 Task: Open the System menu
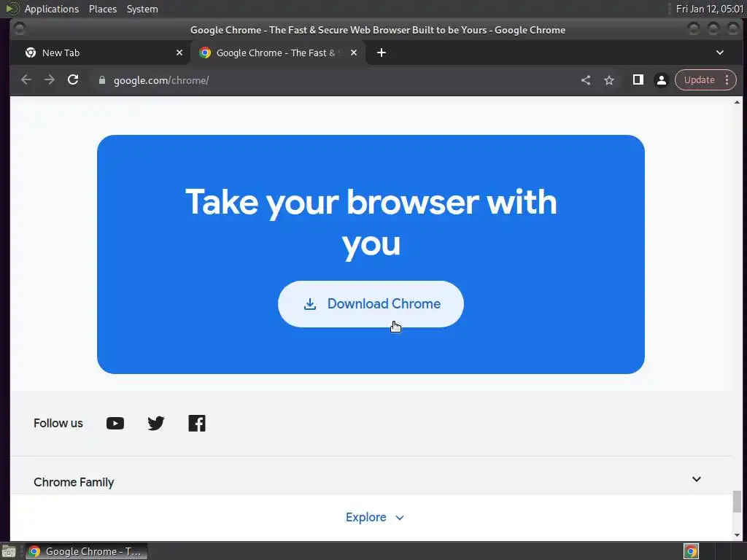click(x=142, y=9)
